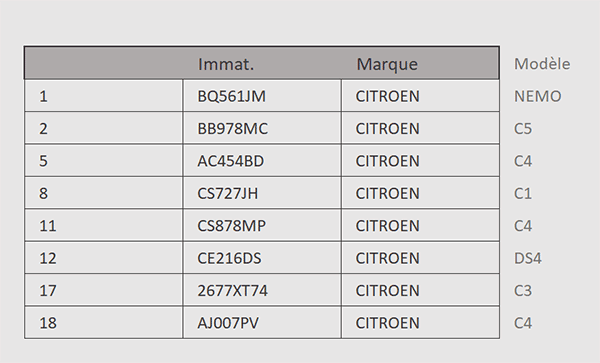Viewport: 600px width, 363px height.
Task: Select the Marque column header
Action: [387, 64]
